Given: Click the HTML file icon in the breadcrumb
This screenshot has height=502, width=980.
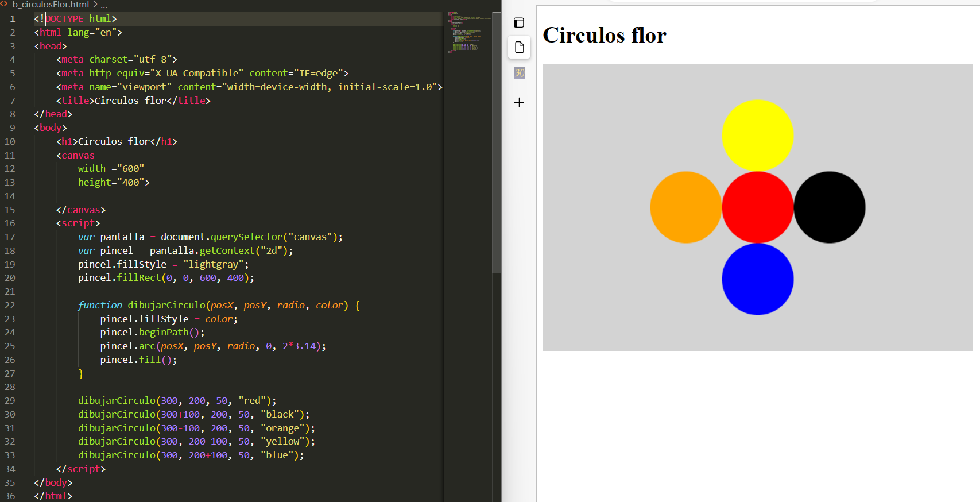Looking at the screenshot, I should tap(4, 4).
